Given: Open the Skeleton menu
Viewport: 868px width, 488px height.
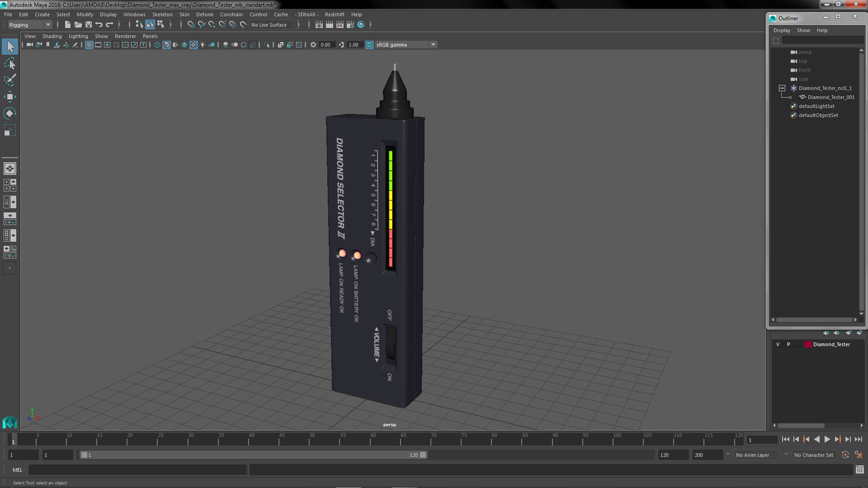Looking at the screenshot, I should tap(162, 14).
